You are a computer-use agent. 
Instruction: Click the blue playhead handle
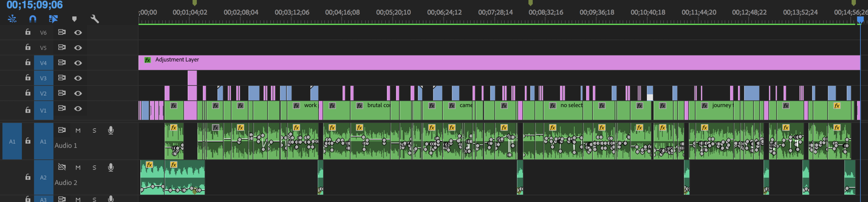coord(860,20)
